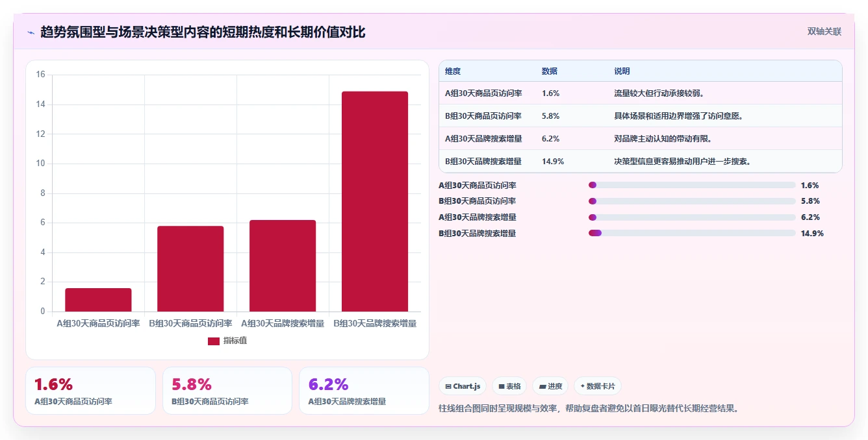
Task: Click the 5.8% progress bar
Action: [x=692, y=201]
